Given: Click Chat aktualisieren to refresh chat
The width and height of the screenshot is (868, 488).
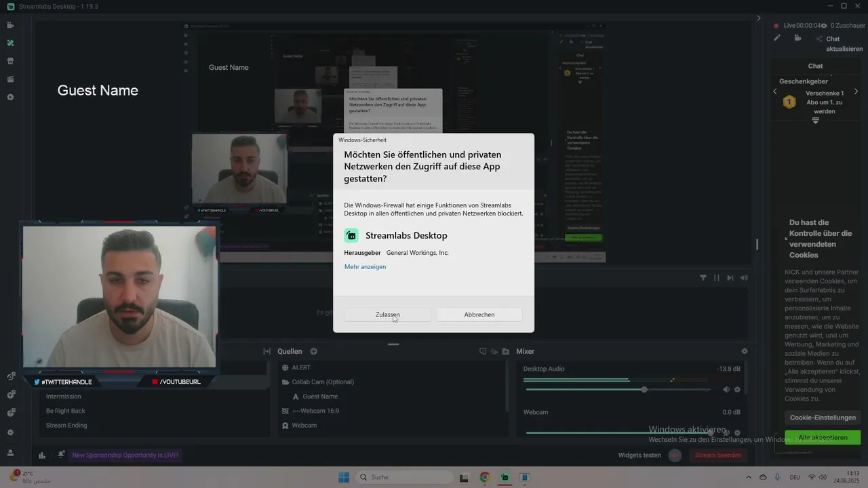Looking at the screenshot, I should pos(844,44).
